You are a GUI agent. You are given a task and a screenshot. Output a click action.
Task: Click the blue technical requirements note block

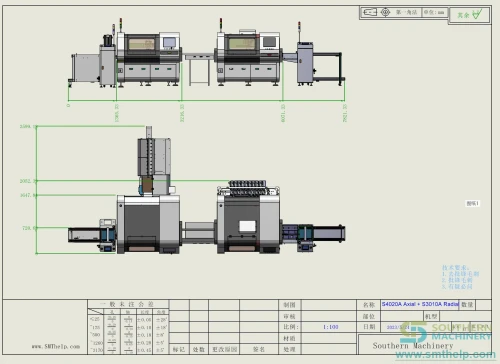[461, 277]
